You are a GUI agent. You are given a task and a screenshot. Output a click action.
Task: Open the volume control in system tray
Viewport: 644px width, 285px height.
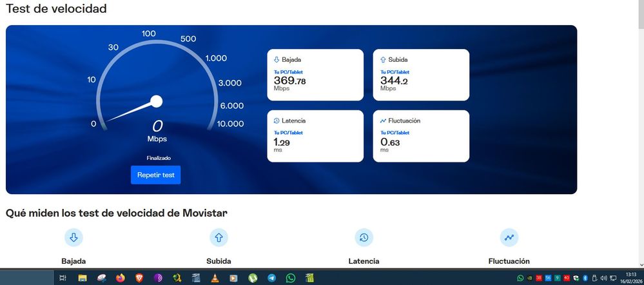pos(603,278)
